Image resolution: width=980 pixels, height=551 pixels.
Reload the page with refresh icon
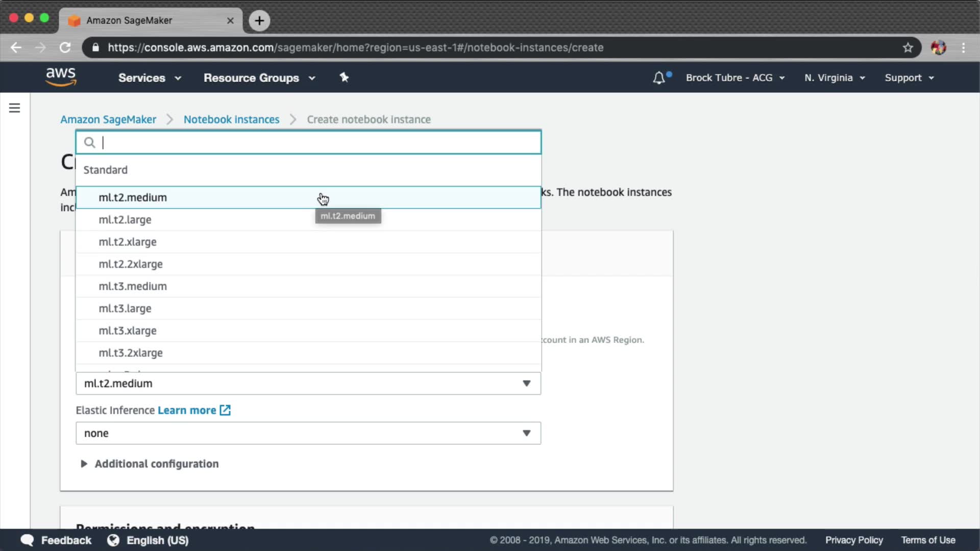tap(65, 47)
